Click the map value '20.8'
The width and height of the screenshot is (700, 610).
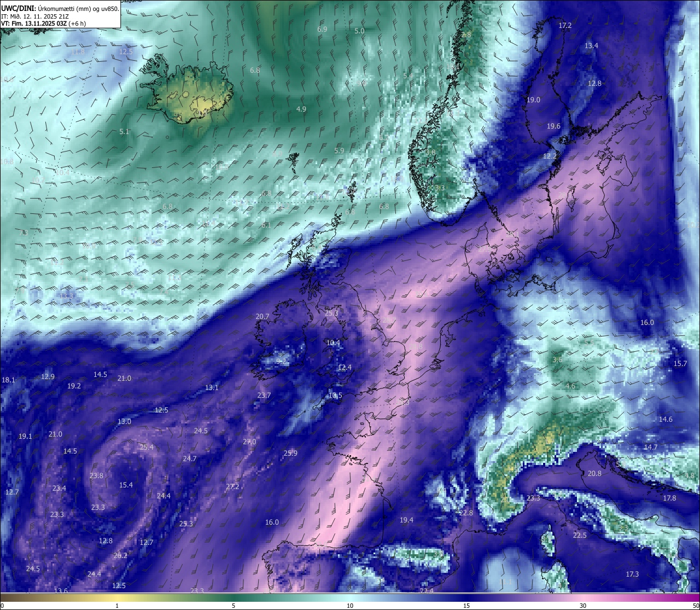(x=594, y=474)
